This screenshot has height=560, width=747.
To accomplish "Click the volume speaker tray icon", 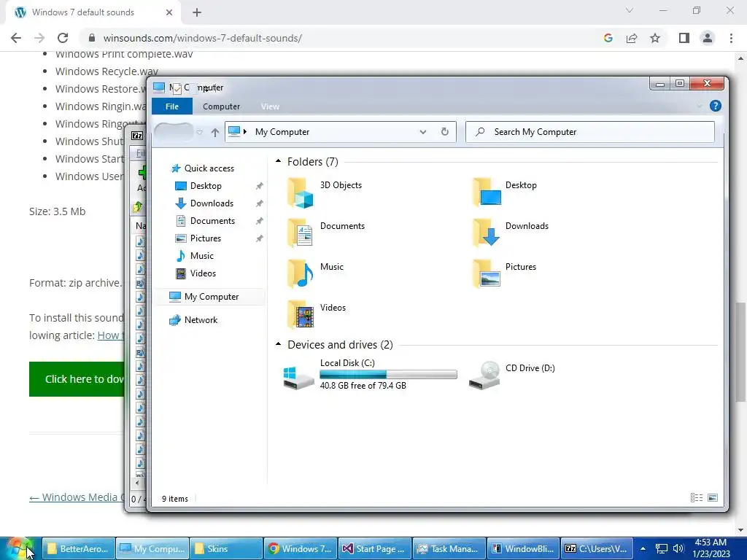I will 678,548.
